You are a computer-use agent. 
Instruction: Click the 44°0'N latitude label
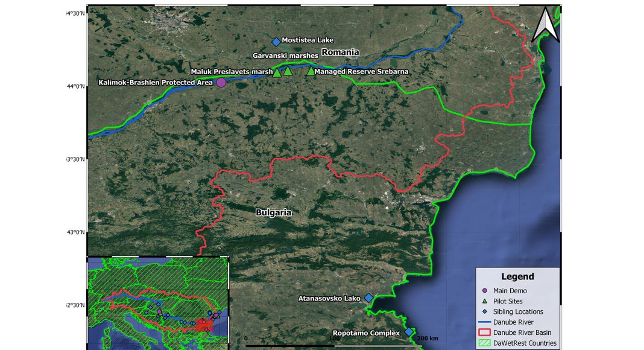tap(75, 86)
